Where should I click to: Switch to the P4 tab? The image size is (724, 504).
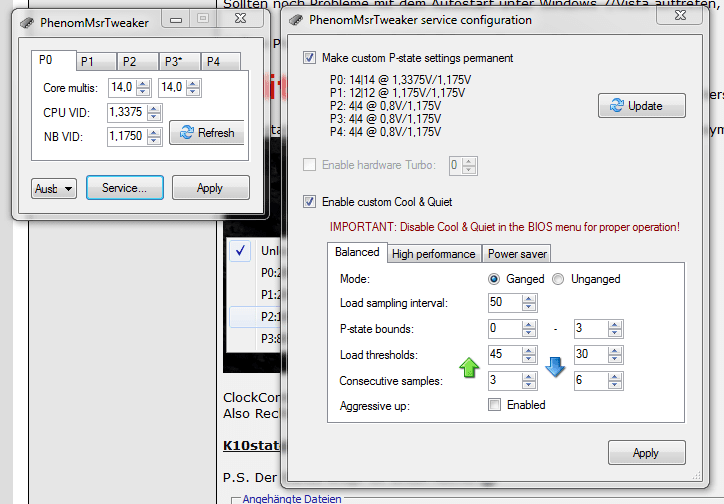(x=221, y=61)
